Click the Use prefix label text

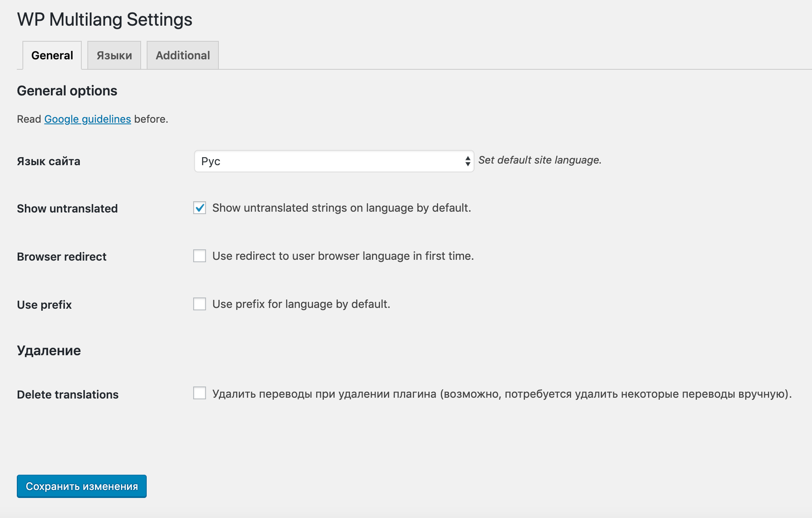[44, 304]
